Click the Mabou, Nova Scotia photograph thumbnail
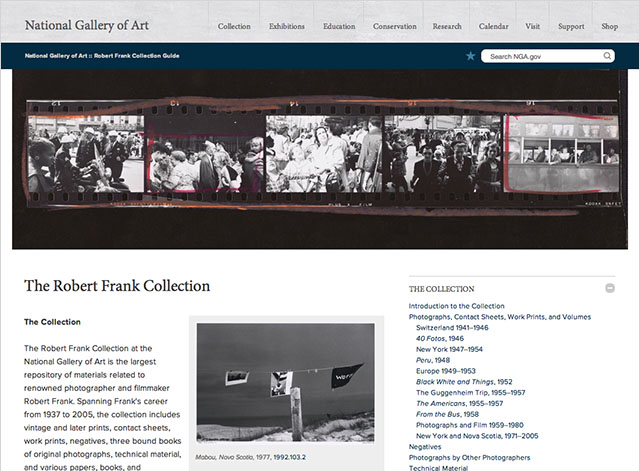 [285, 383]
